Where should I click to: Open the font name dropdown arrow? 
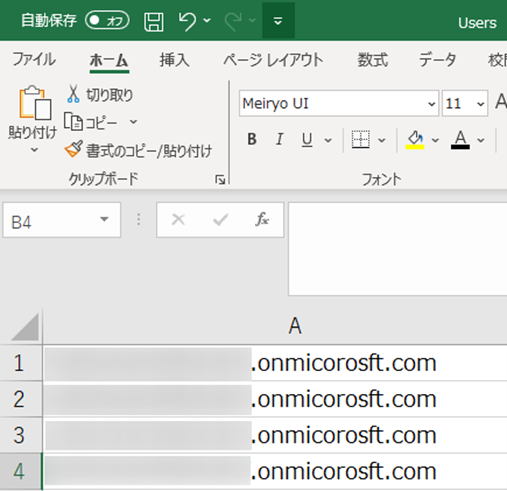point(432,104)
